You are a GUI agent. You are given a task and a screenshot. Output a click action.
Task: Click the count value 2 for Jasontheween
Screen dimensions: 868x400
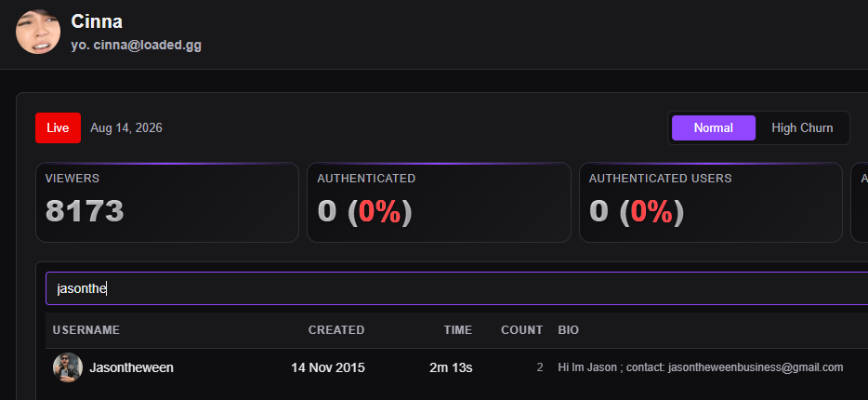coord(540,367)
